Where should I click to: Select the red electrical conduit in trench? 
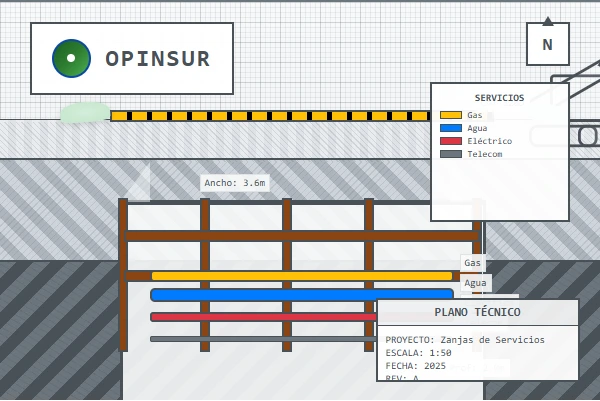pyautogui.click(x=262, y=317)
